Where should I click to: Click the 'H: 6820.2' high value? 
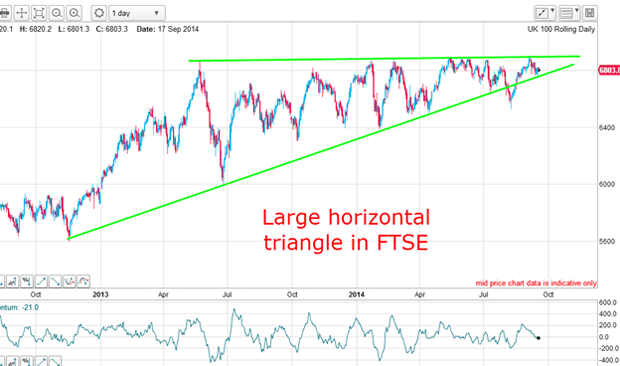36,29
